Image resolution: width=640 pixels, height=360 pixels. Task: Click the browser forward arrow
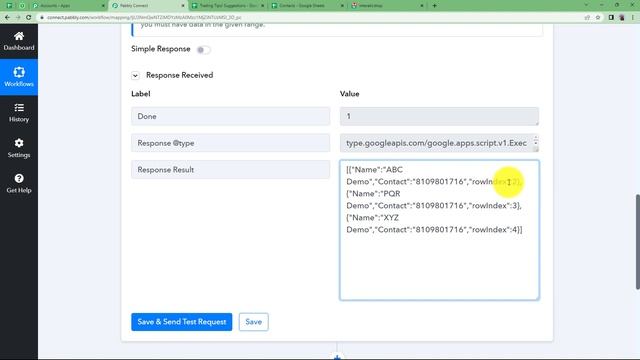click(18, 18)
